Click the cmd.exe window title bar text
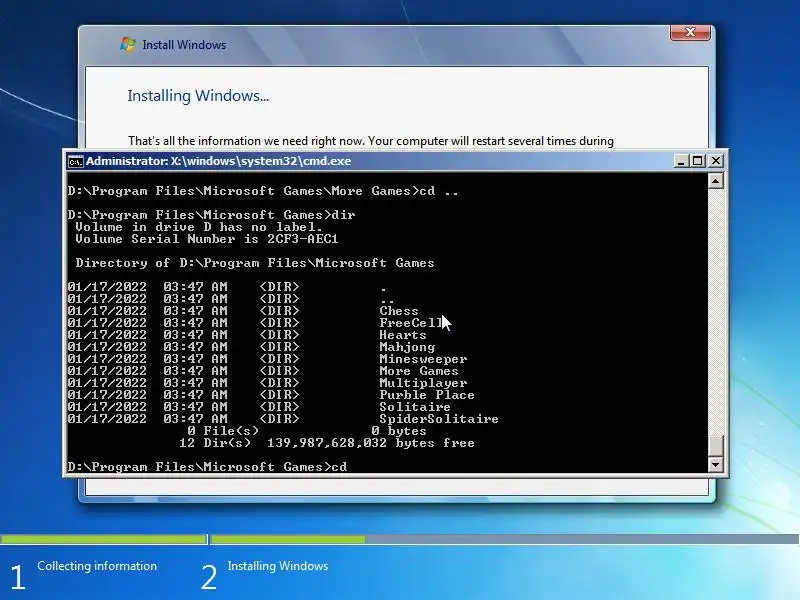 coord(218,161)
